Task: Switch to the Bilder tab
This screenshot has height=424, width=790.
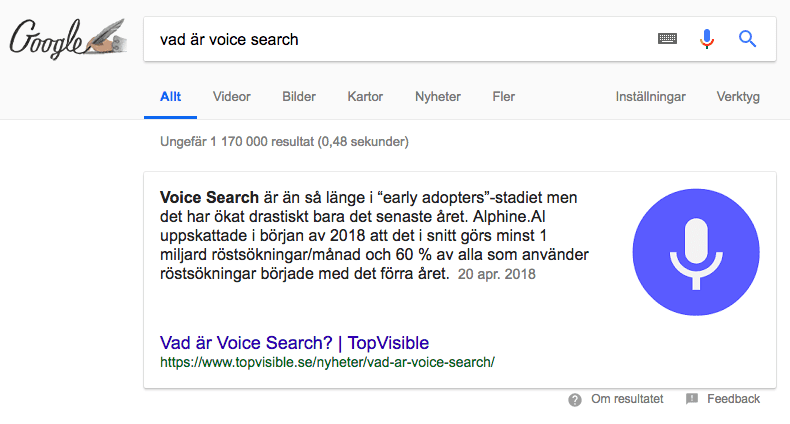Action: click(x=299, y=97)
